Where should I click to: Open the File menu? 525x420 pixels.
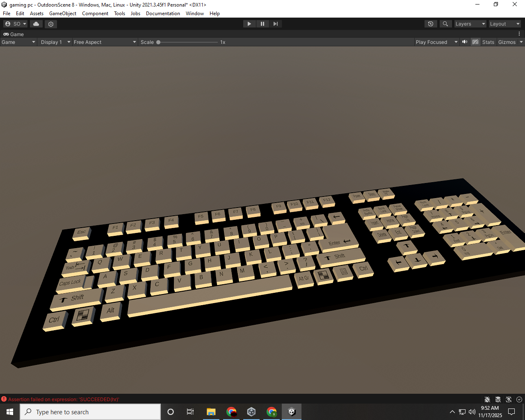pyautogui.click(x=7, y=13)
